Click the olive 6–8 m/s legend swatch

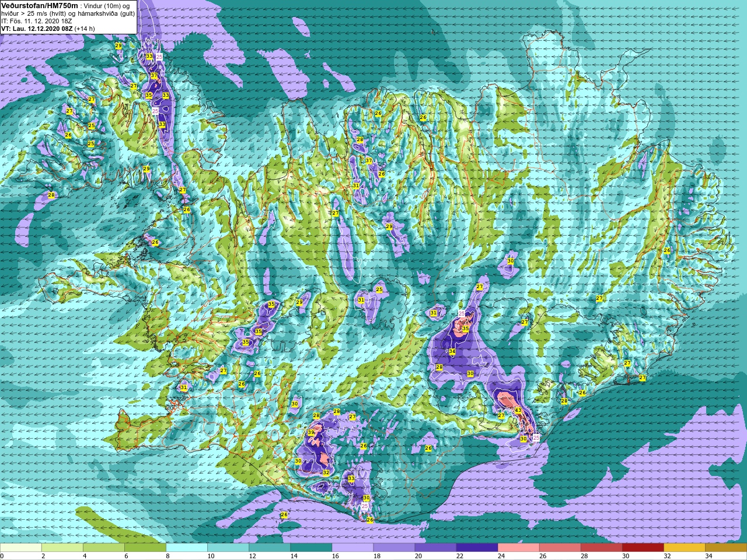(145, 548)
